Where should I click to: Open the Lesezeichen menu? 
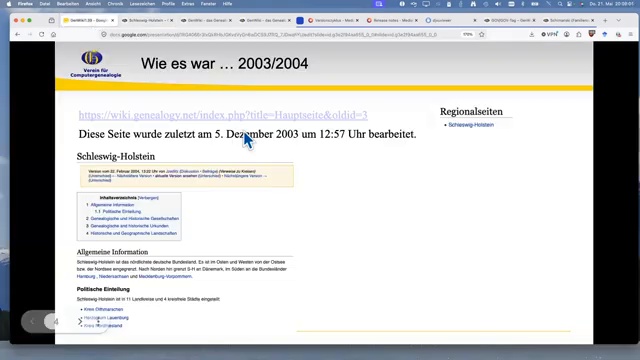coord(142,4)
